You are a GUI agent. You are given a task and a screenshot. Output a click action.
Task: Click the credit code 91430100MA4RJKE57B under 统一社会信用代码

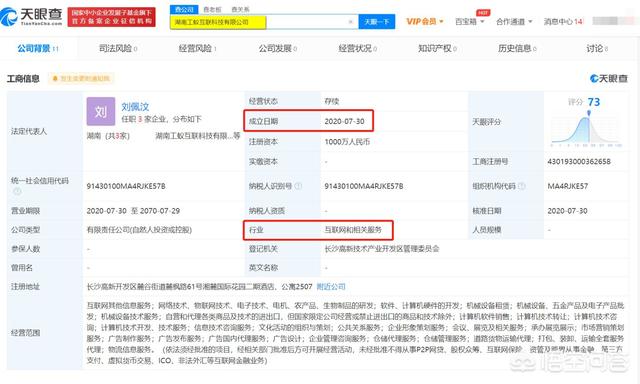pos(126,186)
